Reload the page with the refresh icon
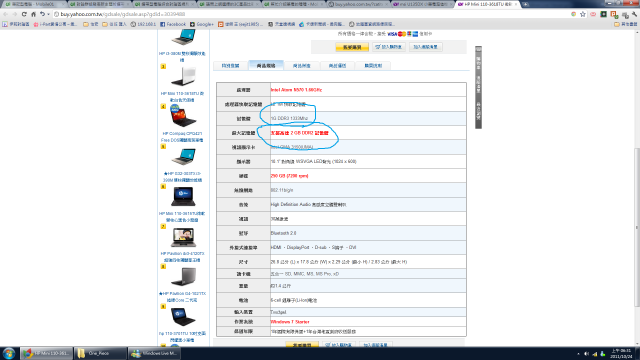The height and width of the screenshot is (360, 640). pyautogui.click(x=24, y=14)
